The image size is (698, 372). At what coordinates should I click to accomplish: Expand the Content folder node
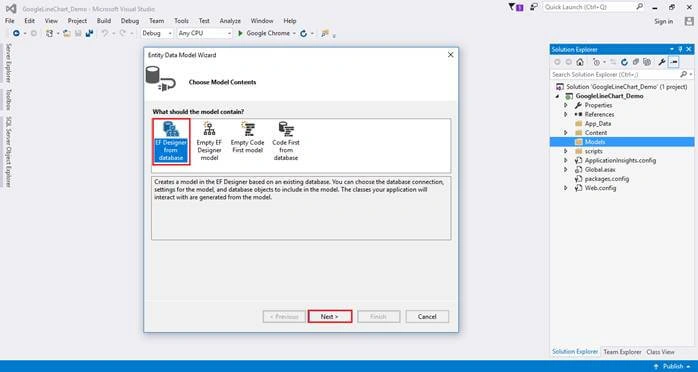tap(566, 133)
